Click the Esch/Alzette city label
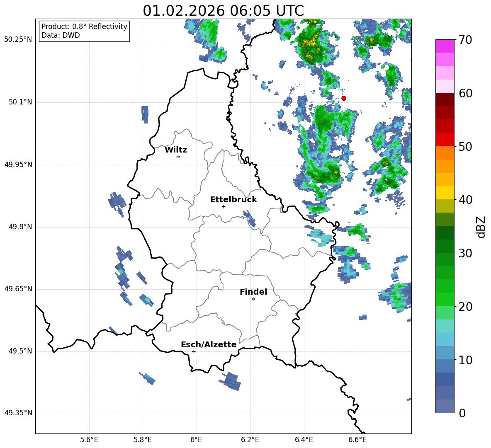Viewport: 491px width, 448px height. tap(209, 344)
